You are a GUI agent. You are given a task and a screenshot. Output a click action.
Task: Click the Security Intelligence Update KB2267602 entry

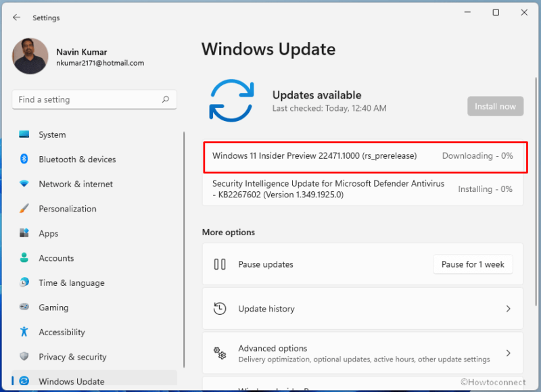(362, 189)
